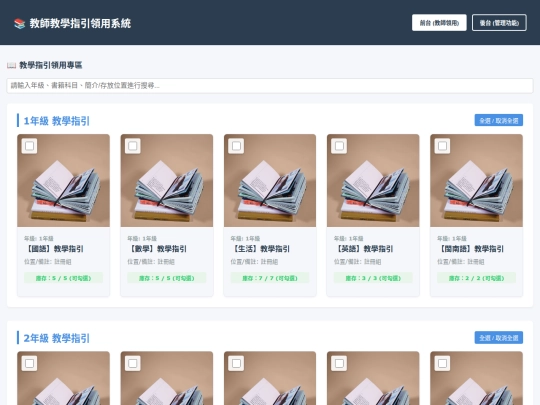
Task: Tick the first 2年級 book card checkbox
Action: coord(29,363)
